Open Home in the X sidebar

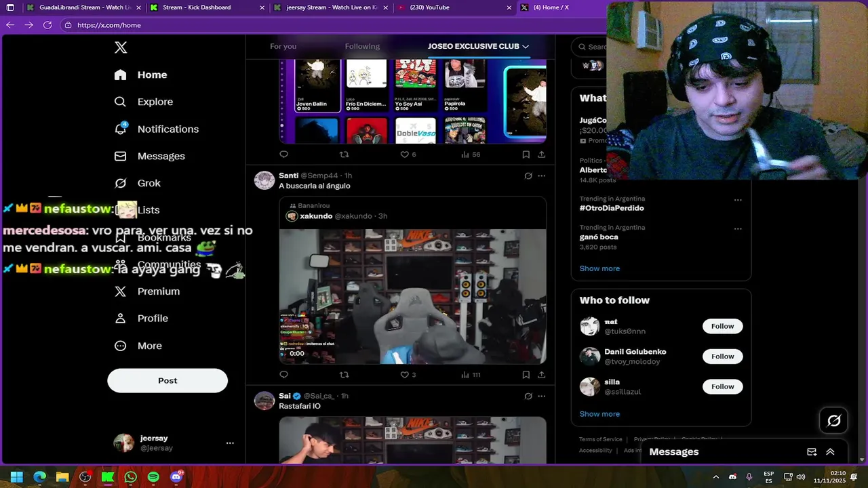pyautogui.click(x=141, y=75)
